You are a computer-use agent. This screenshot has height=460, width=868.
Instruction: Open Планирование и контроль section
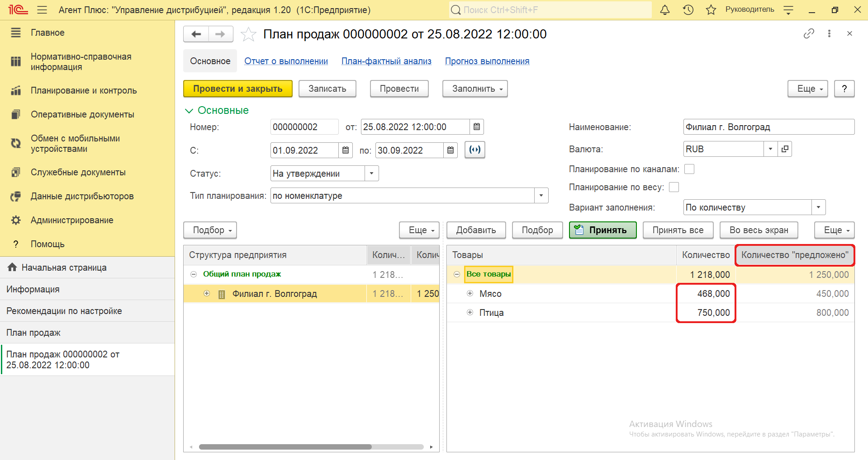tap(84, 90)
